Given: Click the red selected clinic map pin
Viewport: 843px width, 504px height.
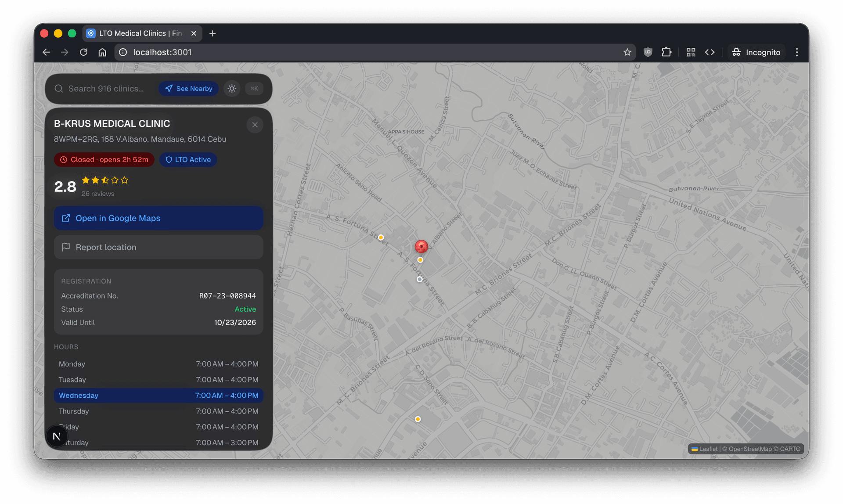Looking at the screenshot, I should click(x=421, y=246).
